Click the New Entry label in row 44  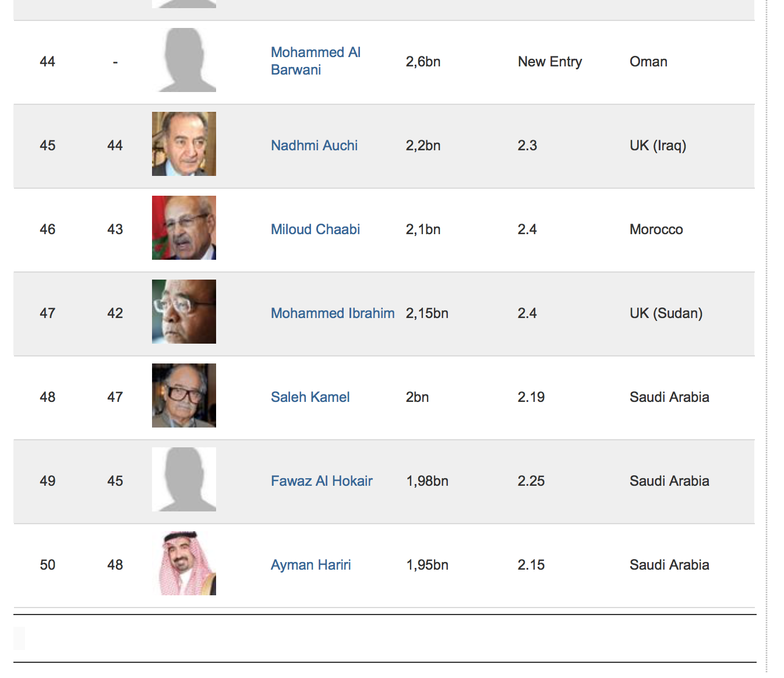(x=550, y=62)
